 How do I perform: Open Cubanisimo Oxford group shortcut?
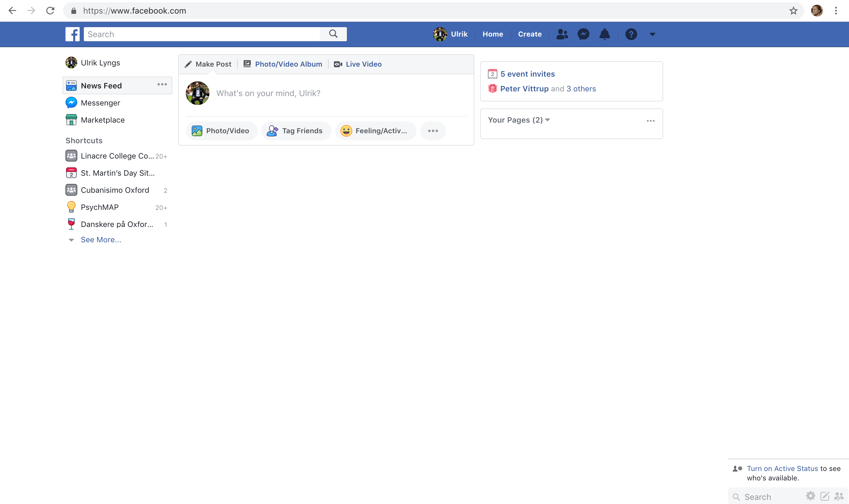point(116,190)
